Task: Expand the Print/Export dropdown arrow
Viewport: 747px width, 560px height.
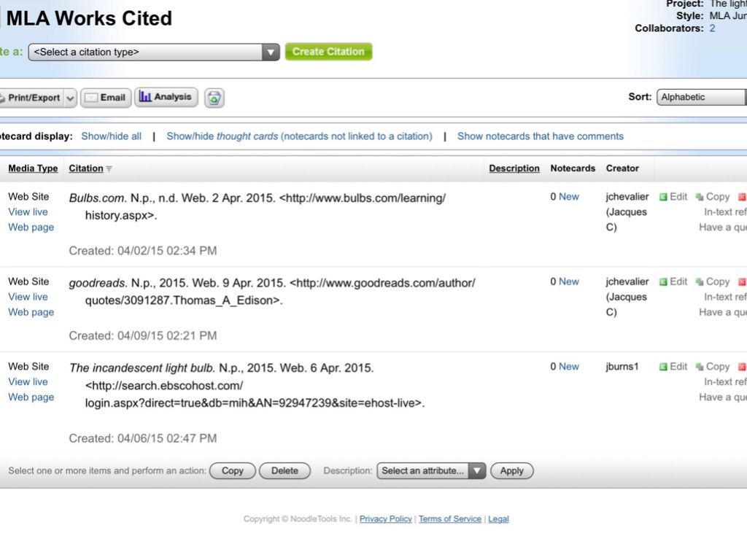Action: pyautogui.click(x=70, y=98)
